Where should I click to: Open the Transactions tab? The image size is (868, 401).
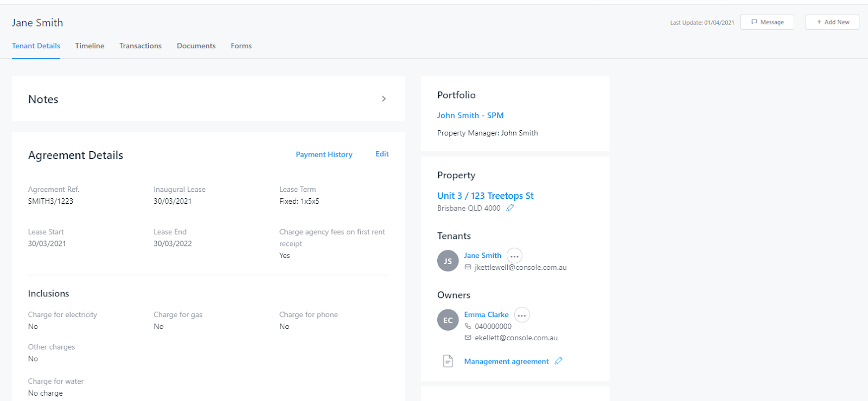point(141,46)
